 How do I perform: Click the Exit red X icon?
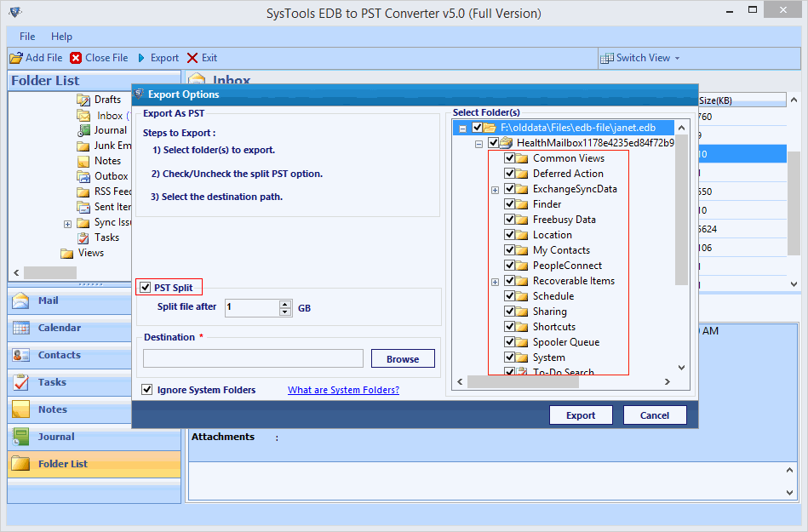[x=192, y=58]
